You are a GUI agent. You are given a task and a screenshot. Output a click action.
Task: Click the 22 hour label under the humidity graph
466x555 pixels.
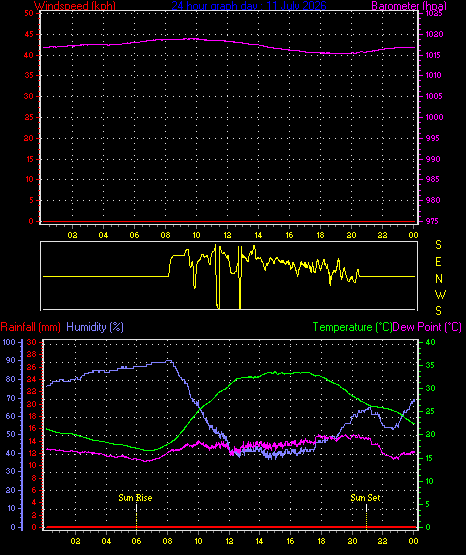coord(382,541)
